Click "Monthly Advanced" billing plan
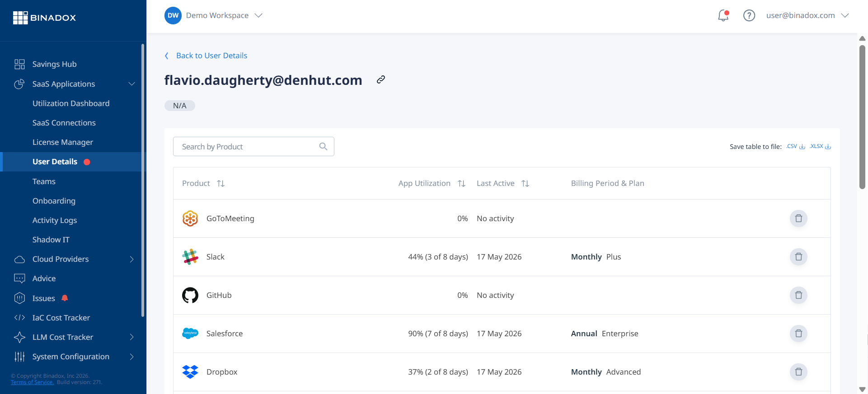 tap(606, 372)
